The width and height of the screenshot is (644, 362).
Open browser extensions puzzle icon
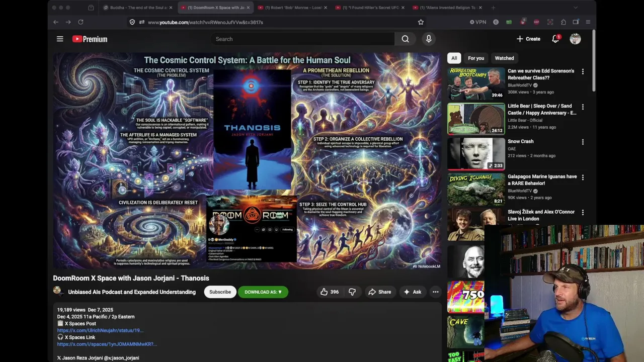(x=563, y=22)
